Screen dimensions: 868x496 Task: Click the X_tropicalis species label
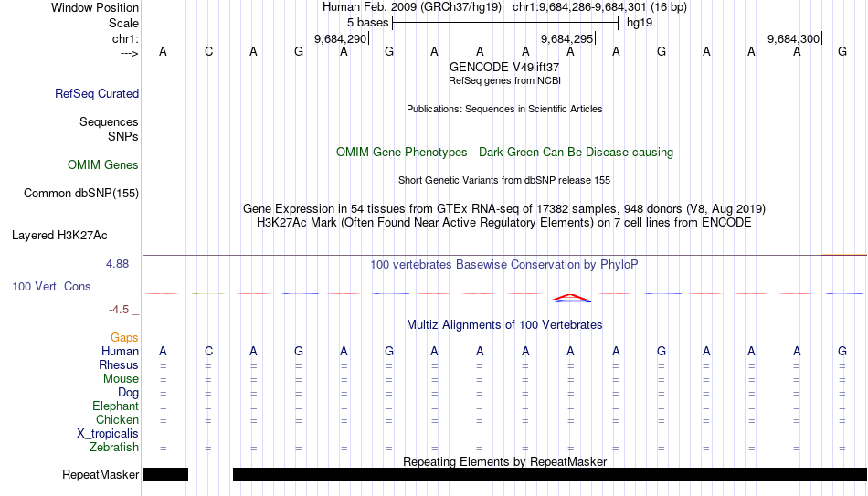click(108, 434)
